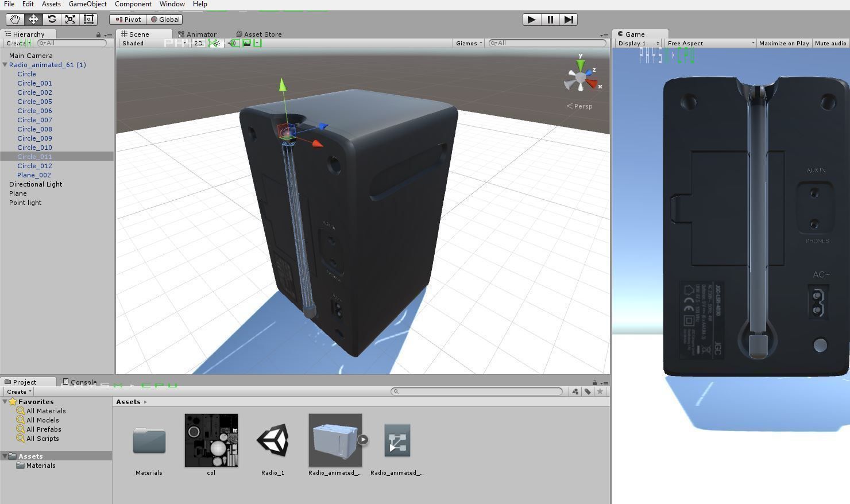Click Maximize on Play
Image resolution: width=850 pixels, height=504 pixels.
(x=783, y=43)
